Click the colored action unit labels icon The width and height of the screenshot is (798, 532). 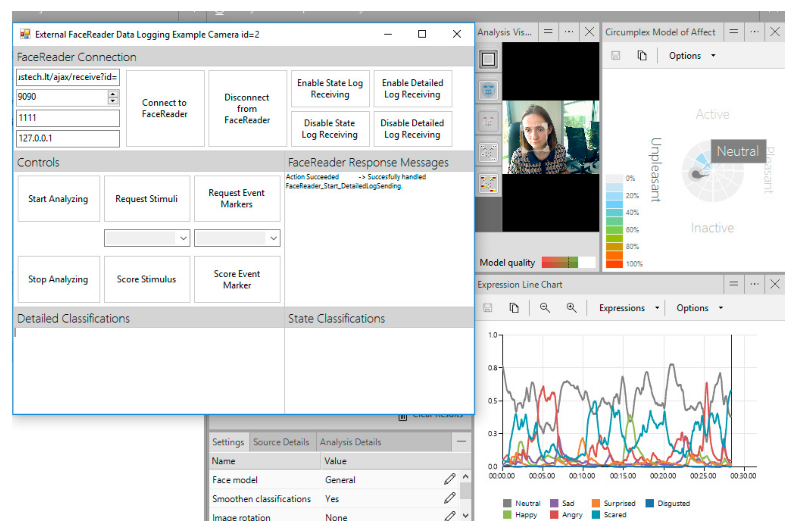tap(488, 183)
